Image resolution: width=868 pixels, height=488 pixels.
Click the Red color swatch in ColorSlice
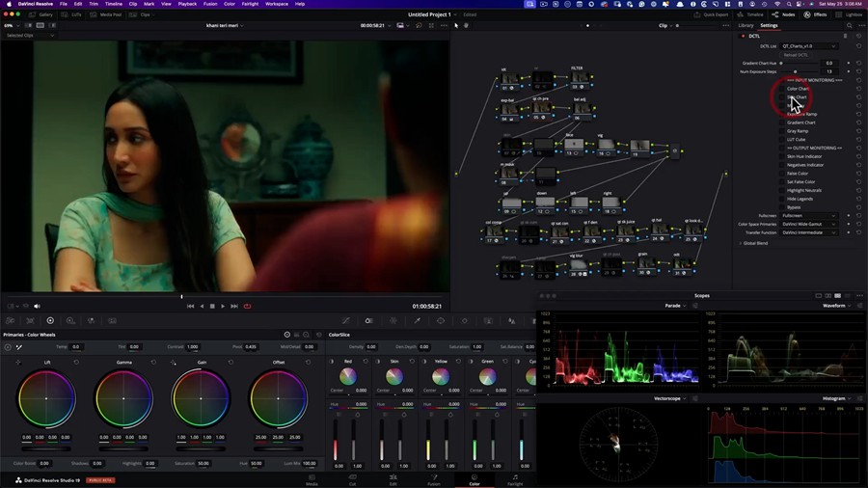(x=348, y=375)
